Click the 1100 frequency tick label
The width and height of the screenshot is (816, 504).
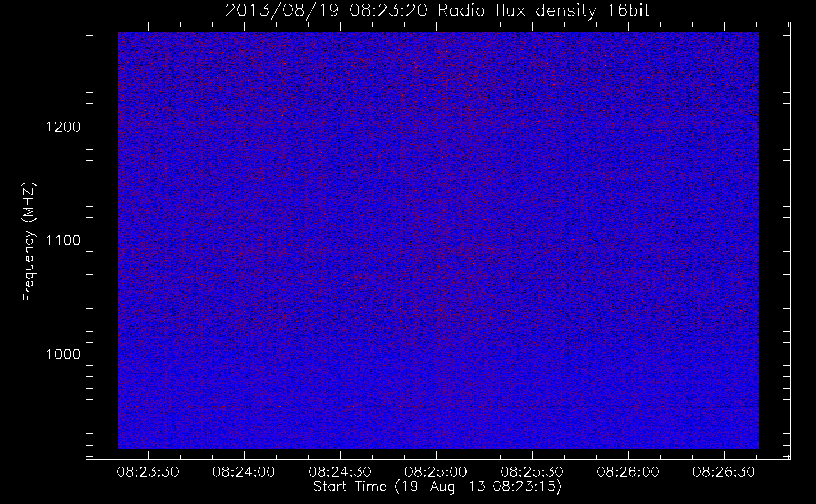point(63,240)
